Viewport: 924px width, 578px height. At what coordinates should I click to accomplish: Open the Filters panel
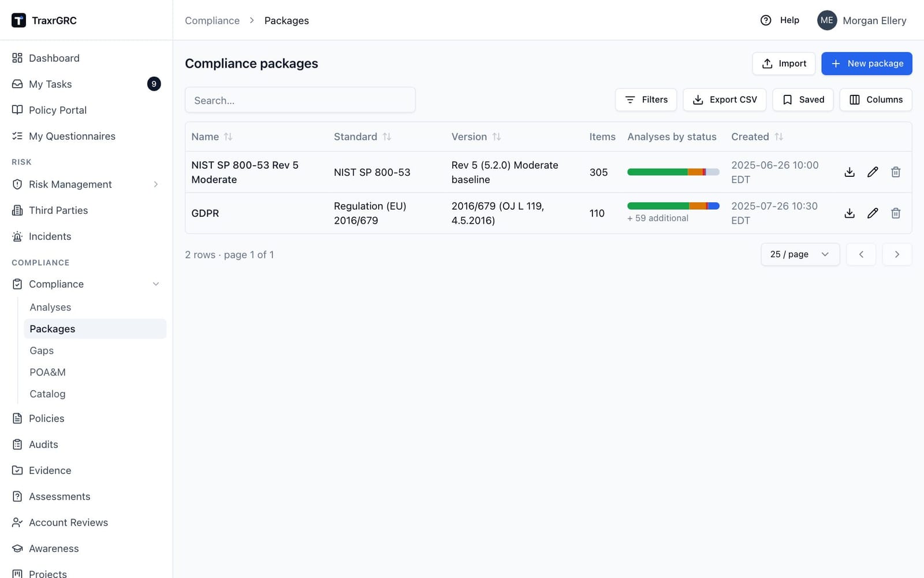click(x=646, y=99)
